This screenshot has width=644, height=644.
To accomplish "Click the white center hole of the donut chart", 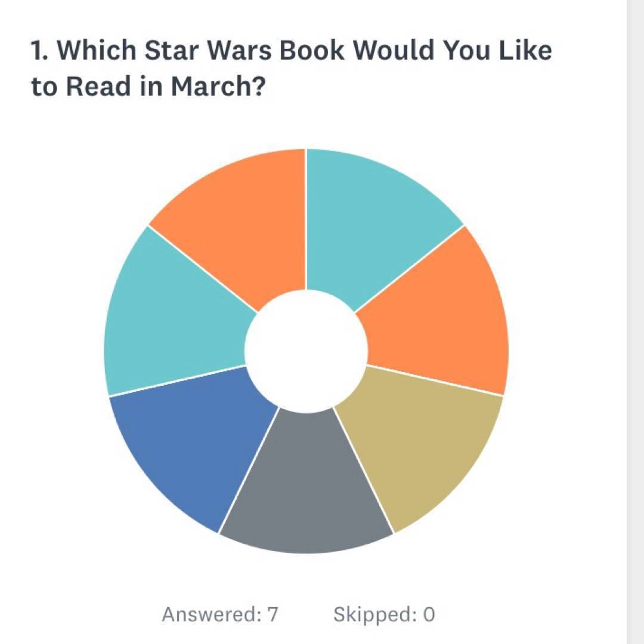I will [306, 351].
